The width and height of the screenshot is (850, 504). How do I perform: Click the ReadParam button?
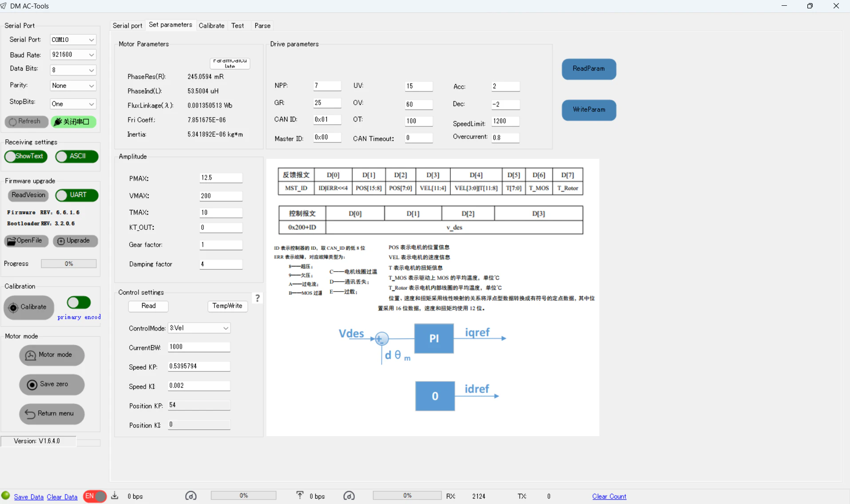pos(589,69)
